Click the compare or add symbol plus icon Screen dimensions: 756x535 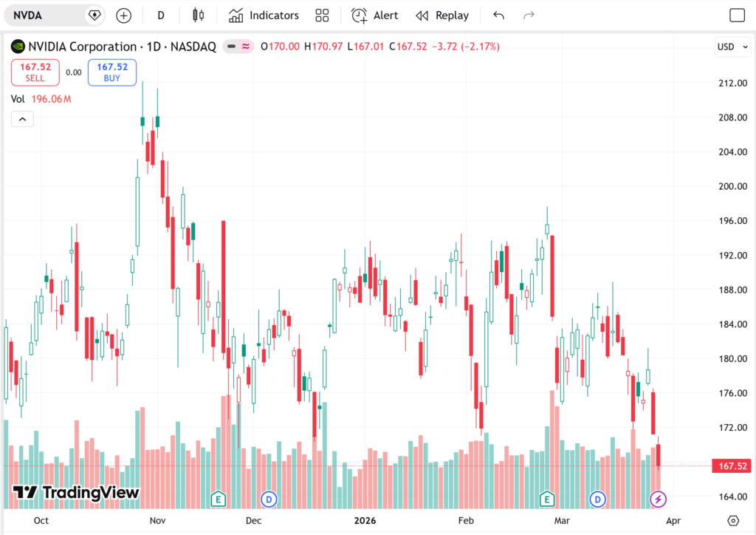click(x=123, y=15)
